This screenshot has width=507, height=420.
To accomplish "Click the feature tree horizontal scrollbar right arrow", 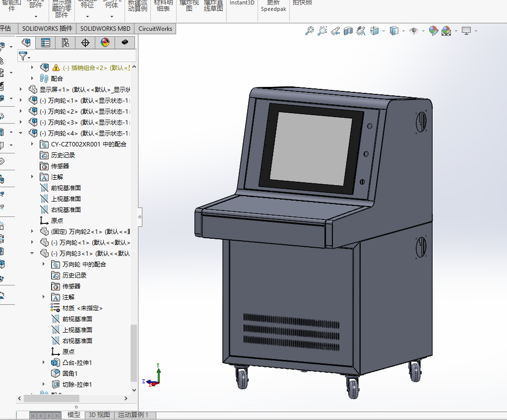I will [x=126, y=398].
